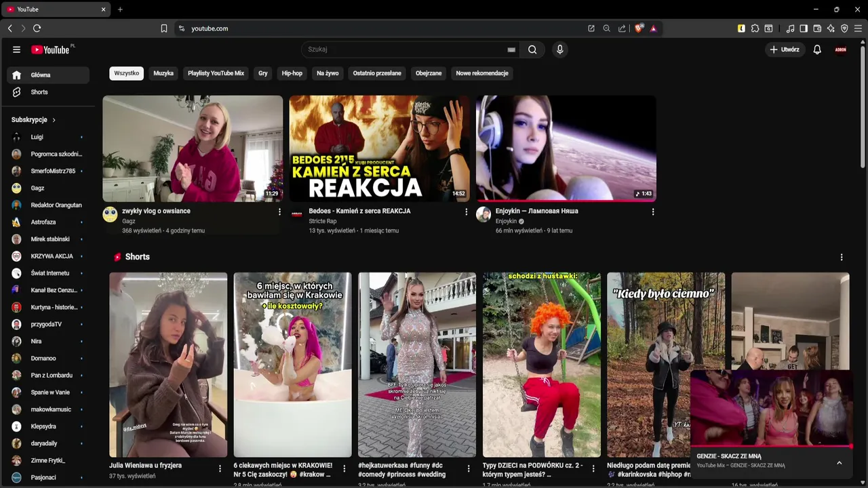The width and height of the screenshot is (868, 488).
Task: Click the search magnifier button
Action: 532,49
